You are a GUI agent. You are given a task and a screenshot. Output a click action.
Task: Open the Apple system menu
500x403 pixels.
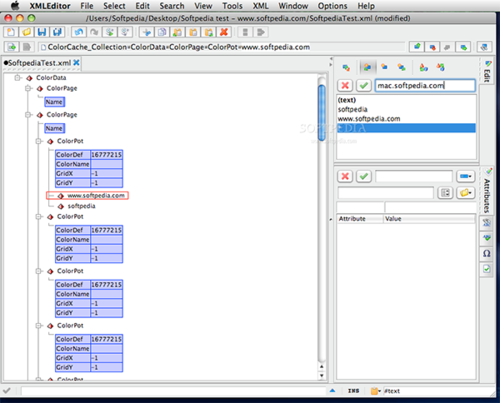coord(15,6)
